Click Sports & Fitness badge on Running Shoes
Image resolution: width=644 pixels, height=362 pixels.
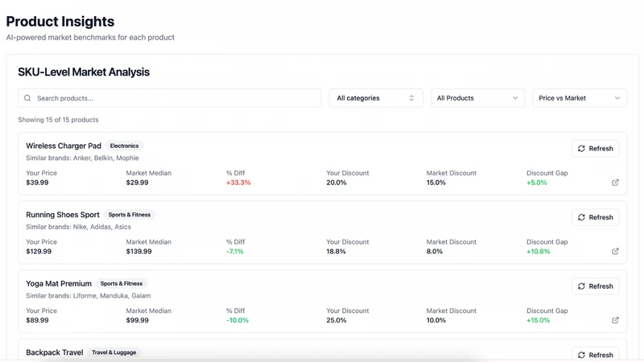130,215
